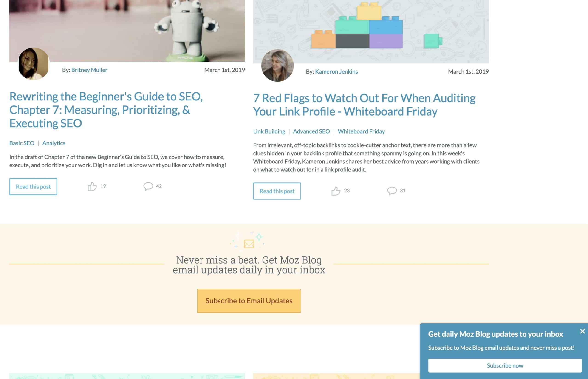
Task: Click 'Subscribe now' in the popup widget
Action: pos(505,365)
